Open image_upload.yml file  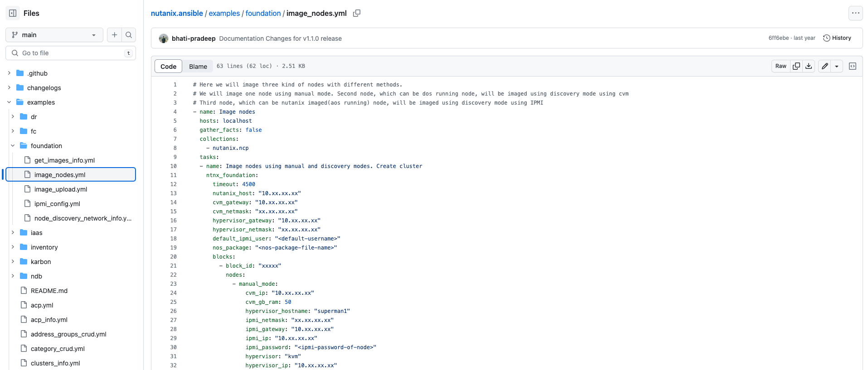pyautogui.click(x=61, y=189)
